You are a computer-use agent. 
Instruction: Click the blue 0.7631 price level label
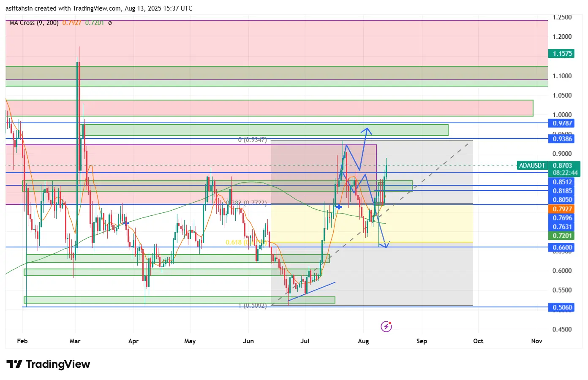coord(562,227)
